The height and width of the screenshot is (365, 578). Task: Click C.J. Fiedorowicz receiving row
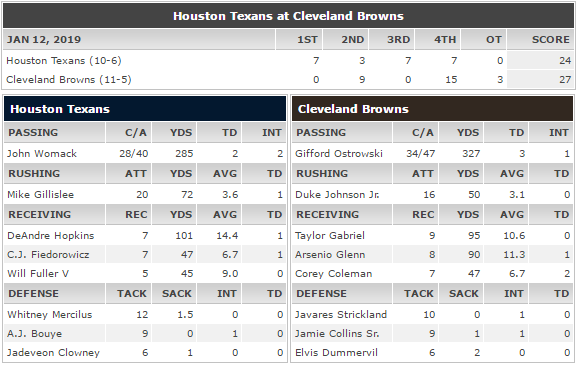pyautogui.click(x=145, y=254)
